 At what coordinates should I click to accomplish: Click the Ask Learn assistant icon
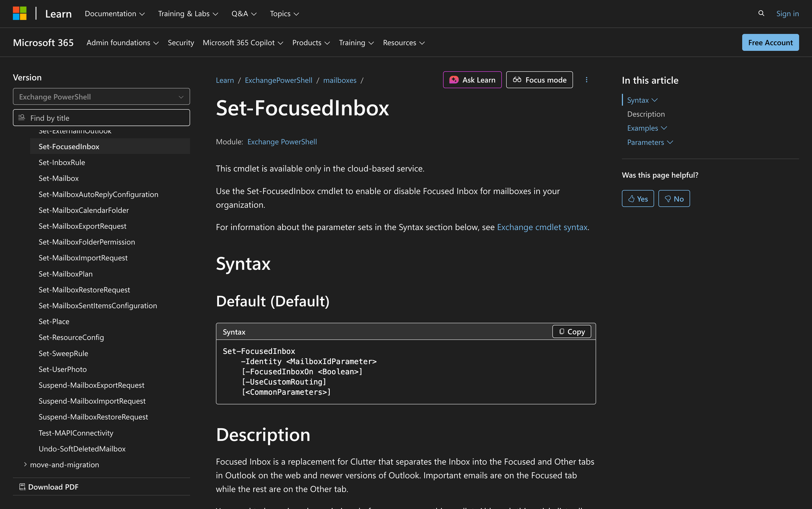454,80
